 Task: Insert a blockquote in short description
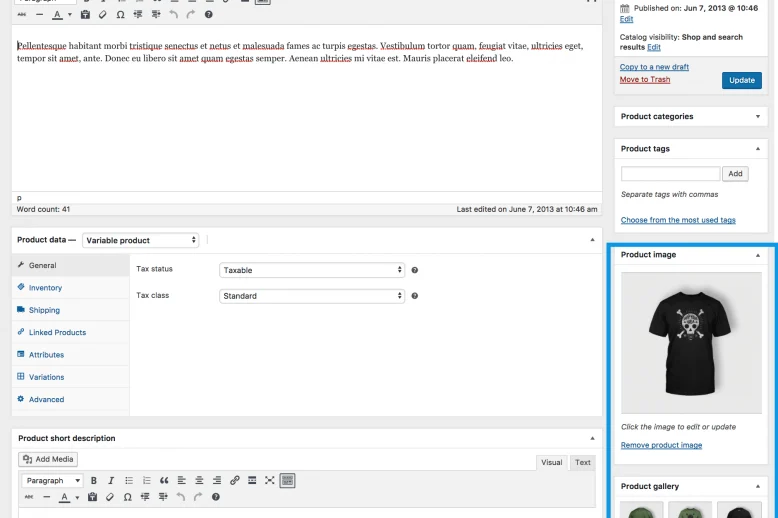(164, 481)
